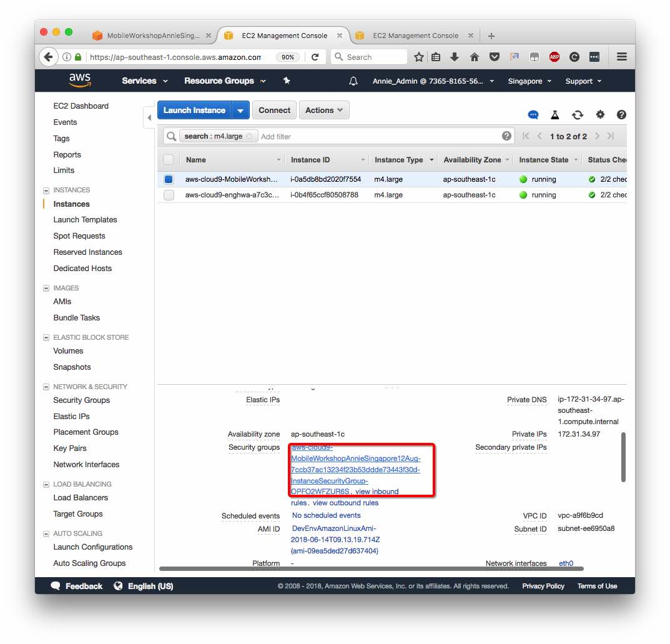Change language from English (US)

coord(144,586)
